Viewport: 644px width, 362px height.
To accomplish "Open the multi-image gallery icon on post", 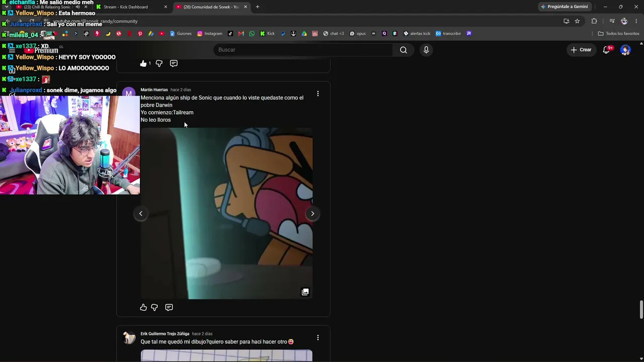I will (x=305, y=292).
